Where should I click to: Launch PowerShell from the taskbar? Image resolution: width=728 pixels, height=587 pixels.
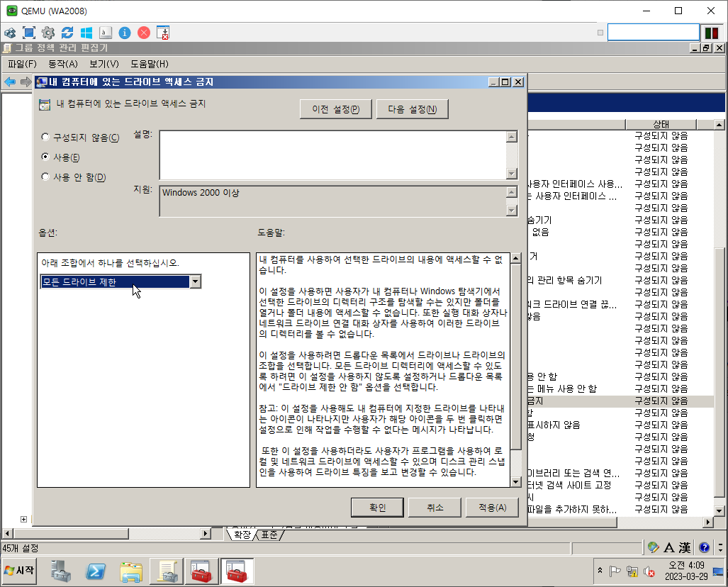point(96,571)
